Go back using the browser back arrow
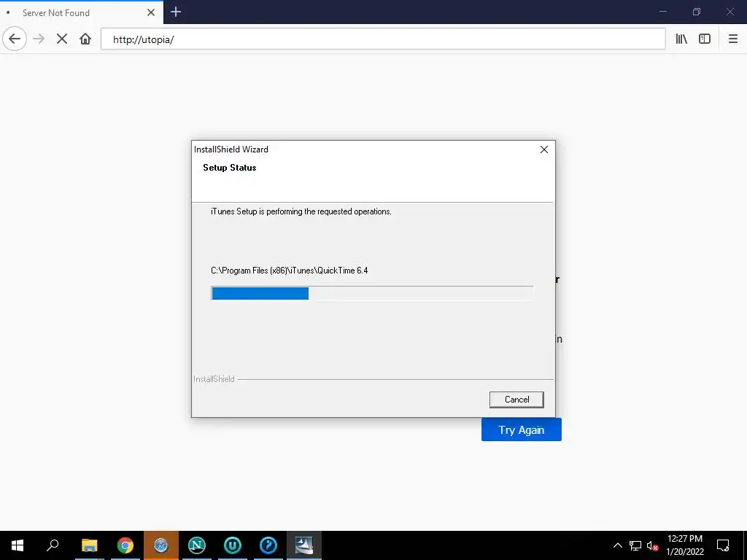 pyautogui.click(x=15, y=39)
